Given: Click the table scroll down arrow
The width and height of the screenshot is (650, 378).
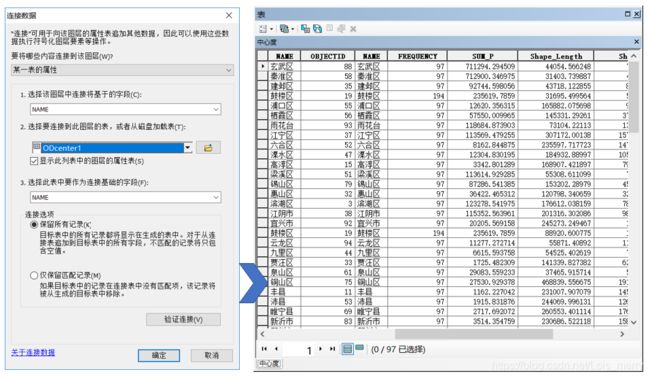Looking at the screenshot, I should tap(634, 322).
